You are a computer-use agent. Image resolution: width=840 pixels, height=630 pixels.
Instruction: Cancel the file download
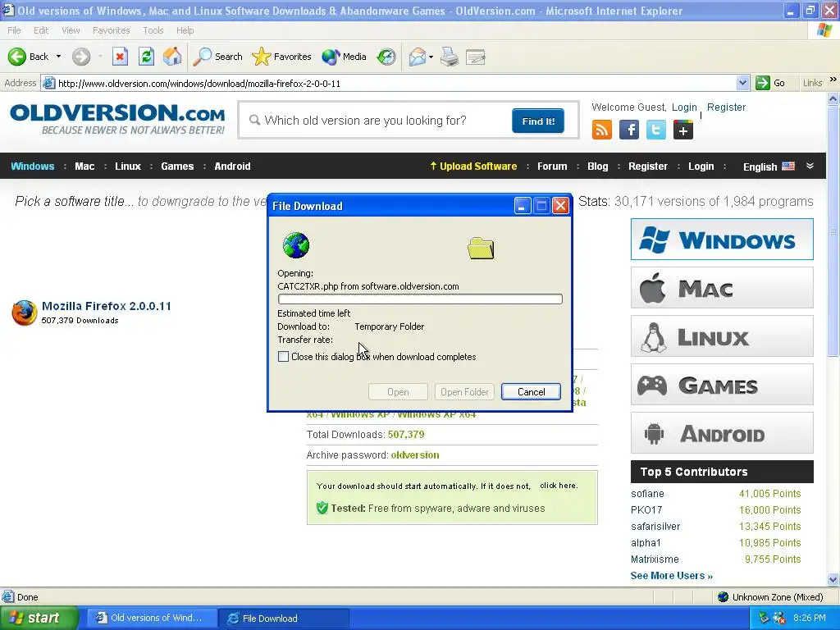[x=531, y=391]
